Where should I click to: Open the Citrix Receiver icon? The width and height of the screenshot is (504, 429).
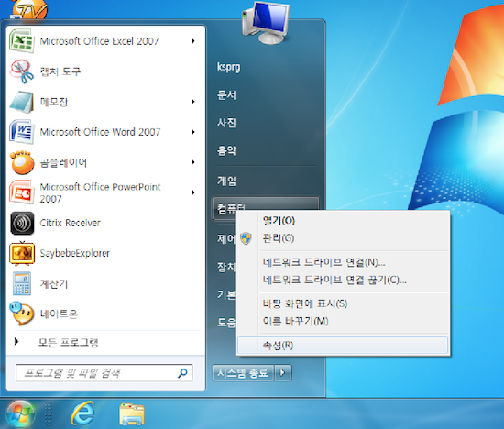(22, 223)
